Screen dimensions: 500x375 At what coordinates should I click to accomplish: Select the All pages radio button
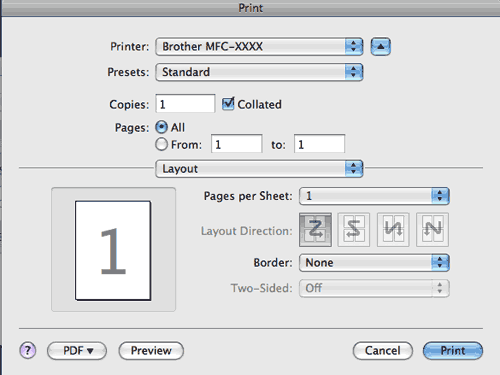point(162,127)
